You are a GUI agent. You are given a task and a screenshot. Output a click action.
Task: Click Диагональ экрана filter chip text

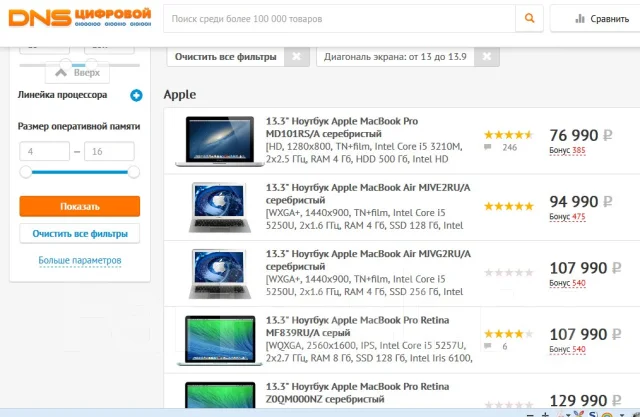coord(395,57)
